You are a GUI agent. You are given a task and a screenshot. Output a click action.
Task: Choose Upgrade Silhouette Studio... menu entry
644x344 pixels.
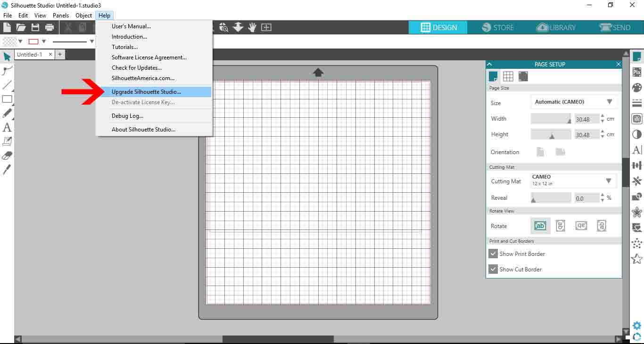[154, 92]
